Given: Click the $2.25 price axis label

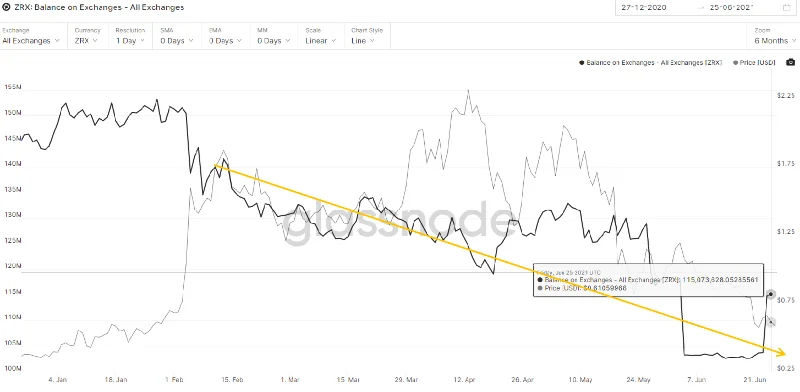Looking at the screenshot, I should click(x=785, y=96).
